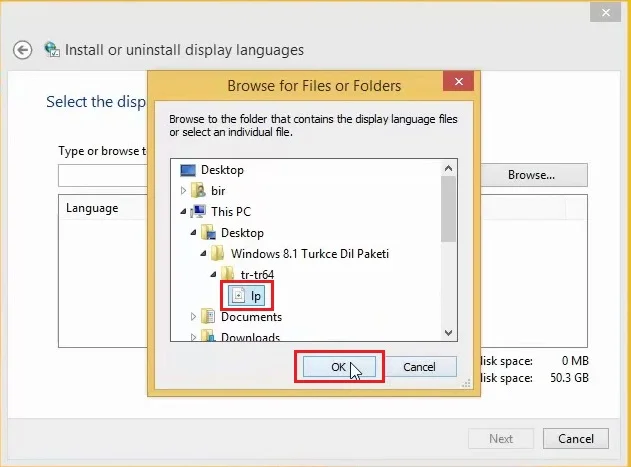This screenshot has width=631, height=467.
Task: Click the 0 MB disk space value
Action: pyautogui.click(x=575, y=360)
